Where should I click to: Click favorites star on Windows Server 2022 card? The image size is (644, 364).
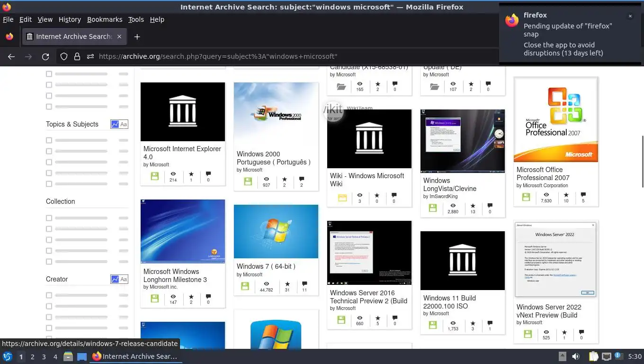click(564, 332)
